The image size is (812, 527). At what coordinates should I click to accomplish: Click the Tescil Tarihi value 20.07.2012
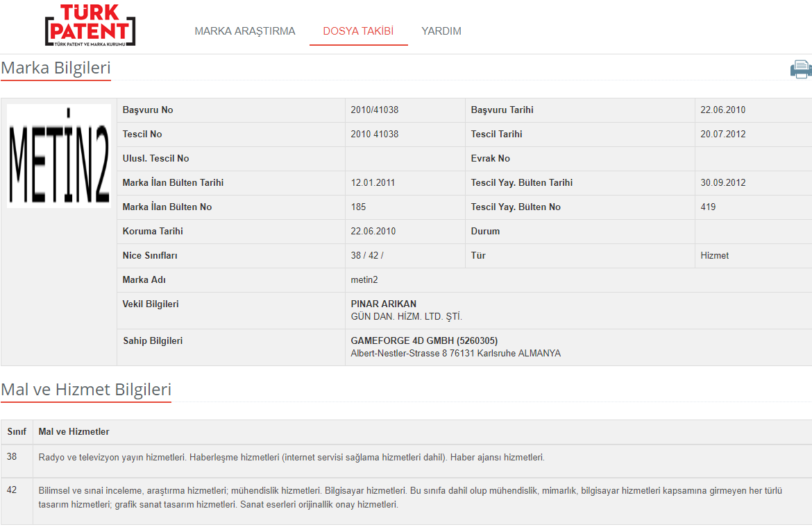(723, 134)
